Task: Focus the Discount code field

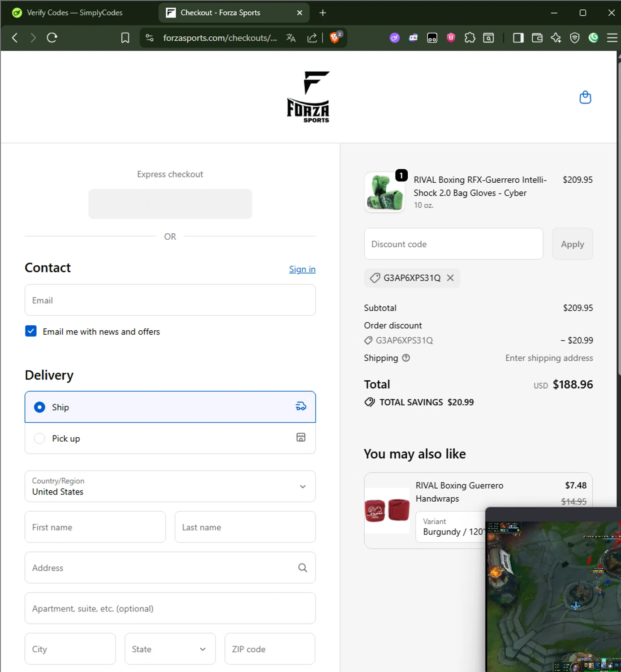Action: pyautogui.click(x=454, y=244)
